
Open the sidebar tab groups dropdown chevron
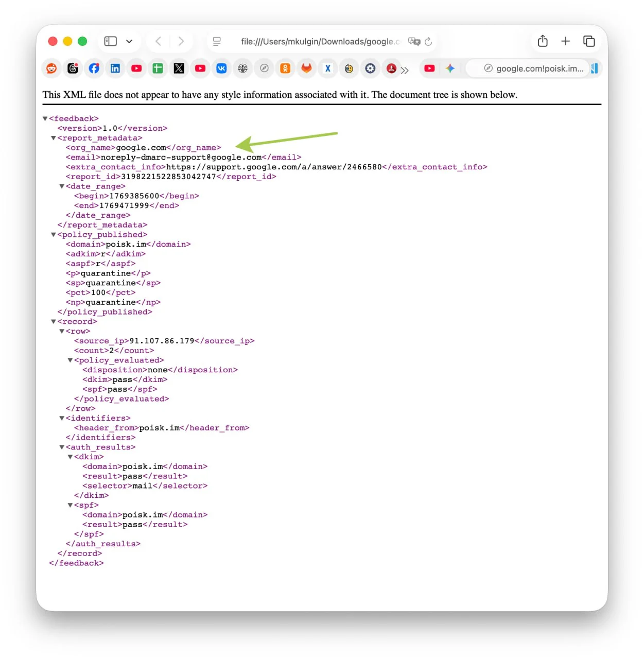coord(129,42)
